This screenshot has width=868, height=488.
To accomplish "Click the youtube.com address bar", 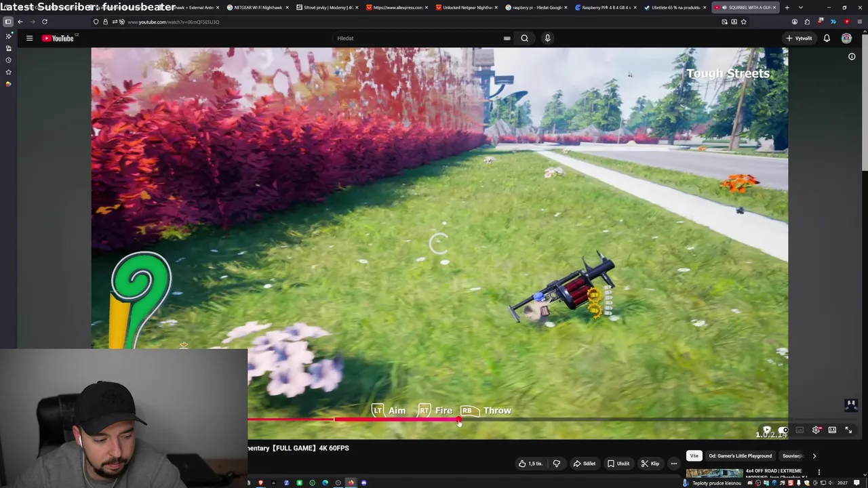I will [x=407, y=22].
